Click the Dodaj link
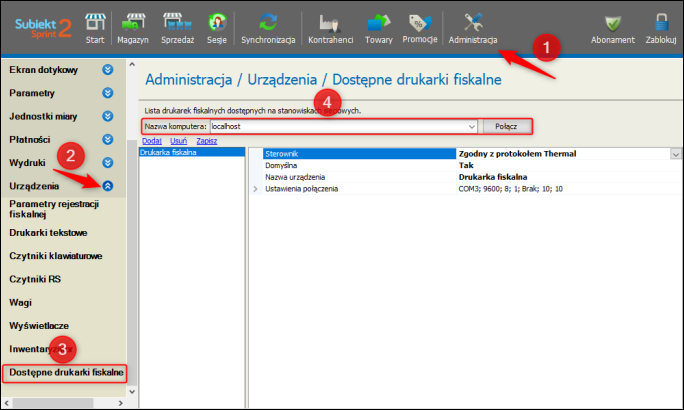The height and width of the screenshot is (410, 684). 152,141
